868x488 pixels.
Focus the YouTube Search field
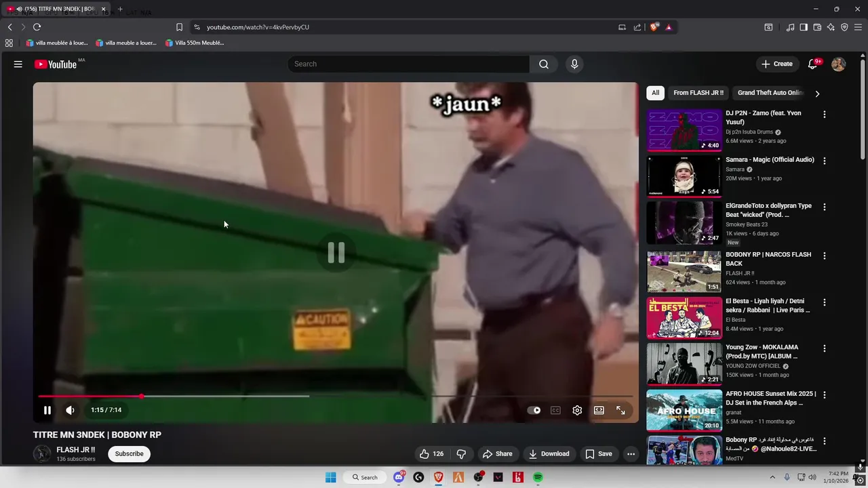pyautogui.click(x=408, y=64)
